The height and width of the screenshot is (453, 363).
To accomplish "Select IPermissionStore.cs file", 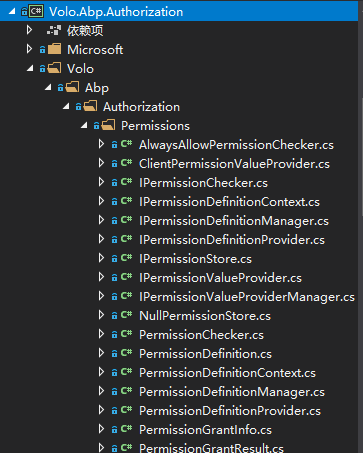I will click(195, 259).
